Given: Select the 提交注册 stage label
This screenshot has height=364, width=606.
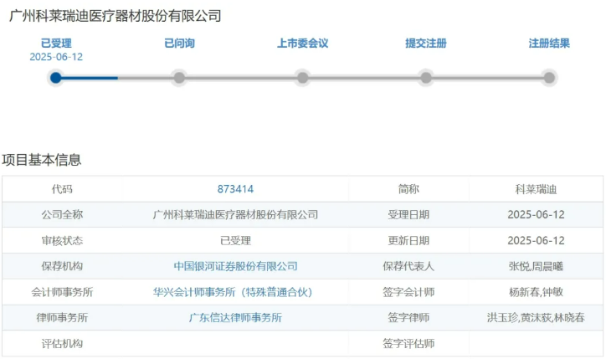Looking at the screenshot, I should [426, 44].
